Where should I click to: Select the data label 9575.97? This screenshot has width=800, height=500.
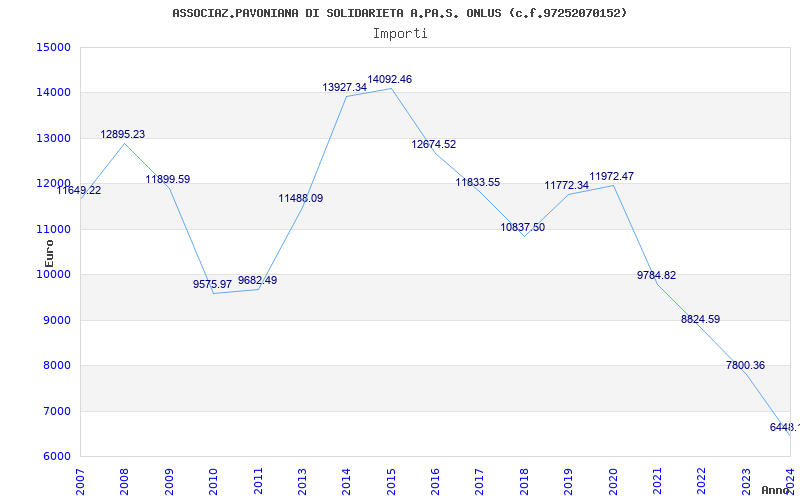[212, 284]
